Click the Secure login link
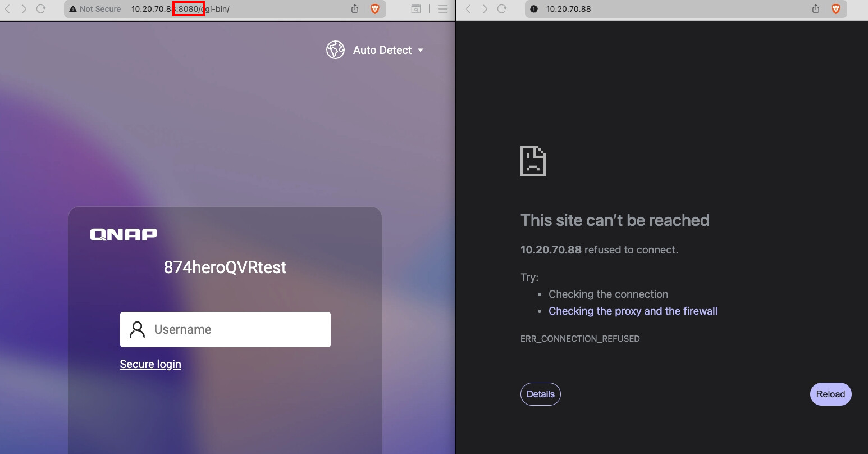 pyautogui.click(x=150, y=364)
